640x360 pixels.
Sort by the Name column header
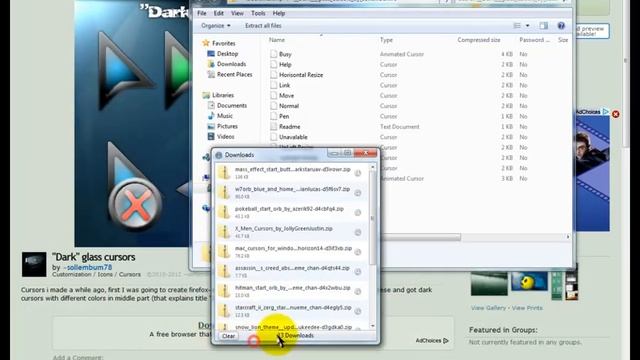(x=277, y=40)
